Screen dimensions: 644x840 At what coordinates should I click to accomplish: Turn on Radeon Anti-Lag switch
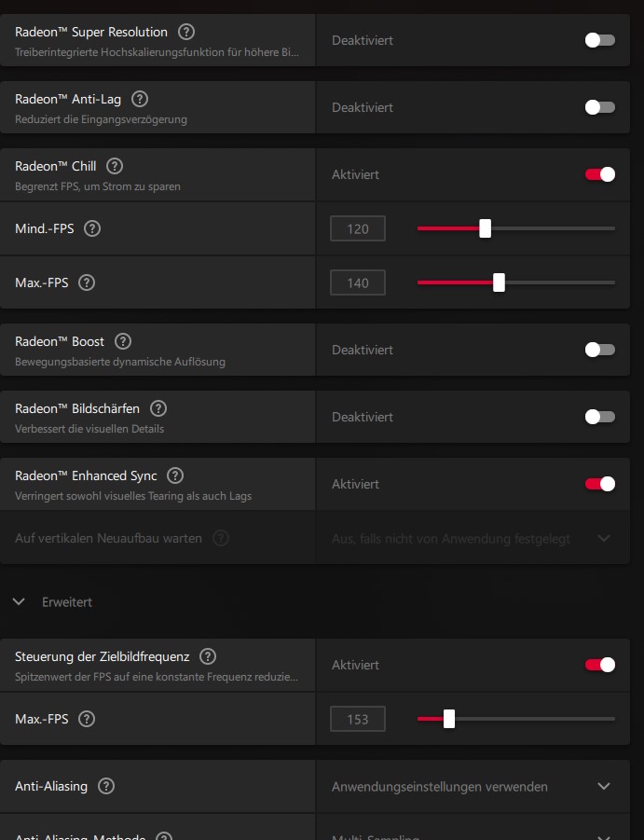pyautogui.click(x=599, y=107)
